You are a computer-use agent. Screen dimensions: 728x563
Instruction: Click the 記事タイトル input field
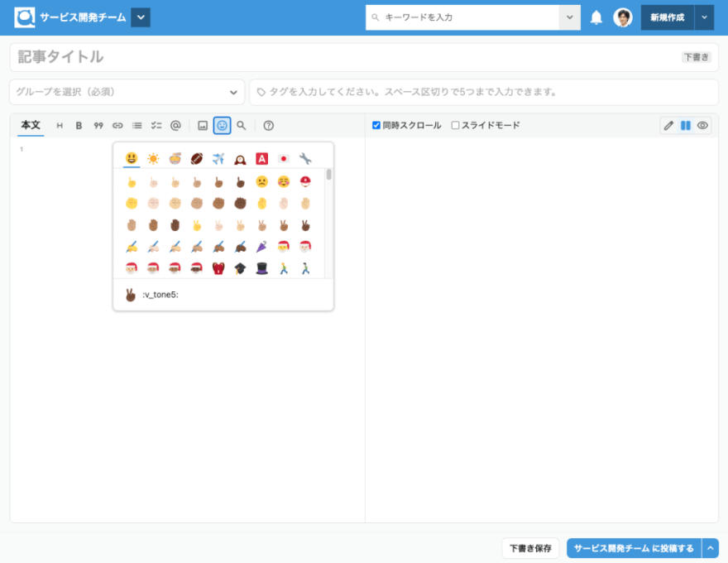point(364,57)
